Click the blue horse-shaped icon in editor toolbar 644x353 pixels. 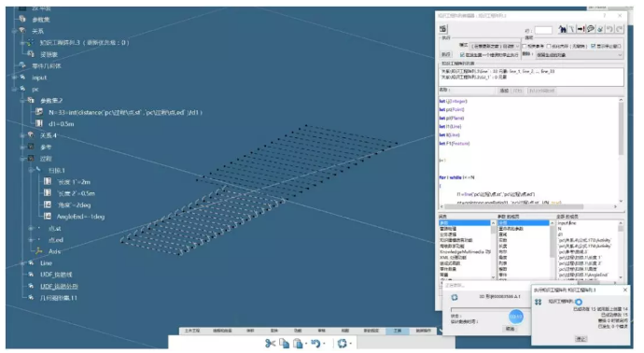click(x=562, y=29)
